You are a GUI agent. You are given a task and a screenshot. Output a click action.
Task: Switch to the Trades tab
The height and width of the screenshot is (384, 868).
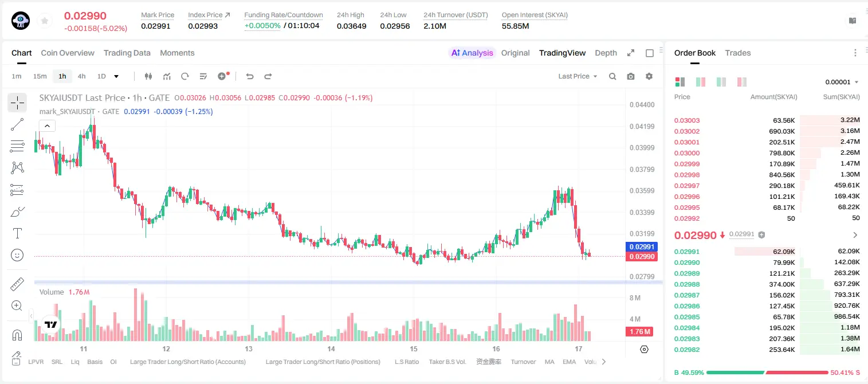pyautogui.click(x=738, y=53)
